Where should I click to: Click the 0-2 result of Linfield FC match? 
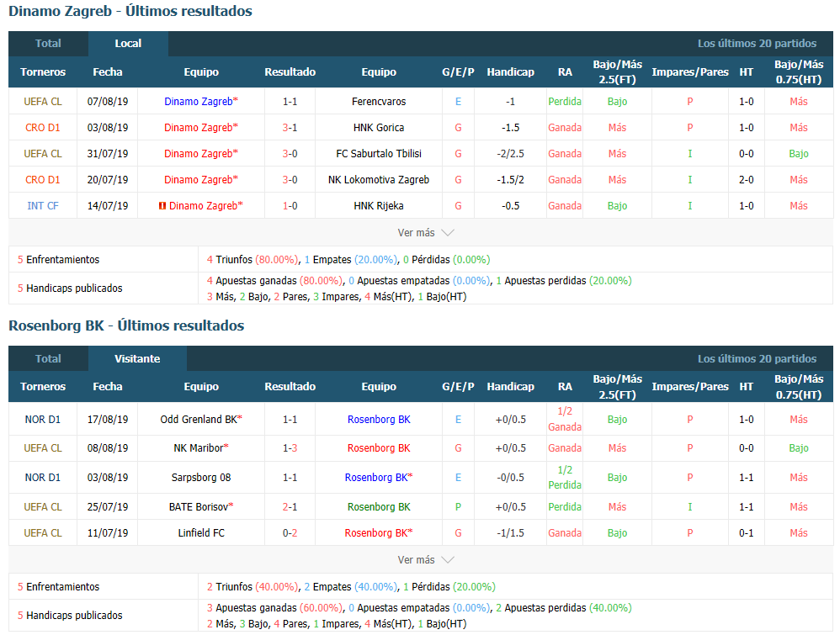pyautogui.click(x=290, y=533)
